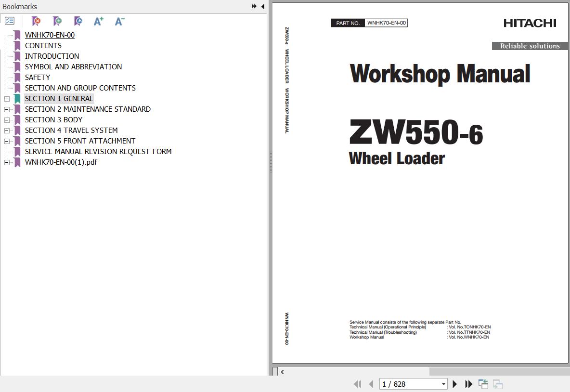
Task: Select the INTRODUCTION bookmark
Action: pyautogui.click(x=52, y=56)
